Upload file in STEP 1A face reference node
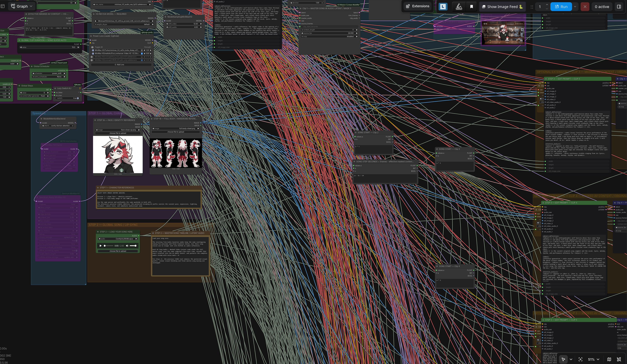 [118, 133]
